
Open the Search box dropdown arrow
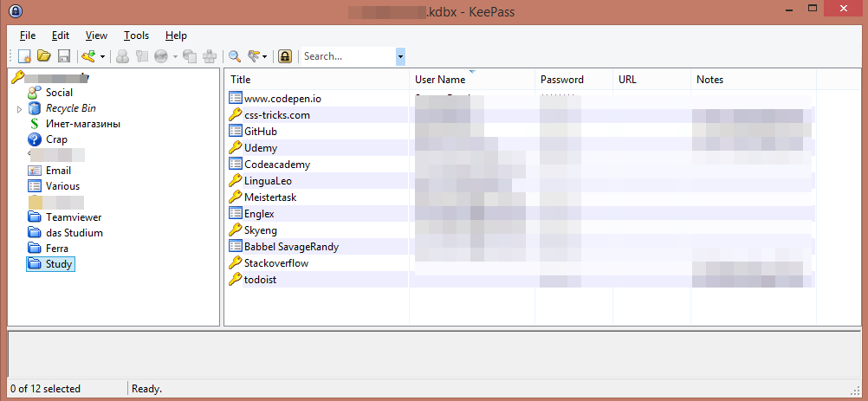tap(400, 56)
